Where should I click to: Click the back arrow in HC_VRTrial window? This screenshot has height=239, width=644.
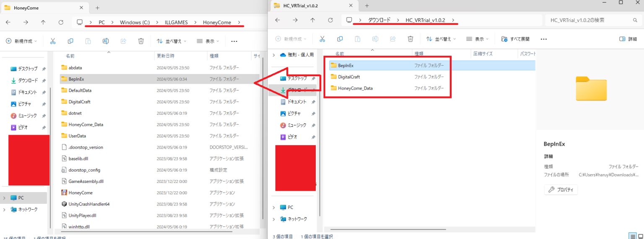pos(277,20)
